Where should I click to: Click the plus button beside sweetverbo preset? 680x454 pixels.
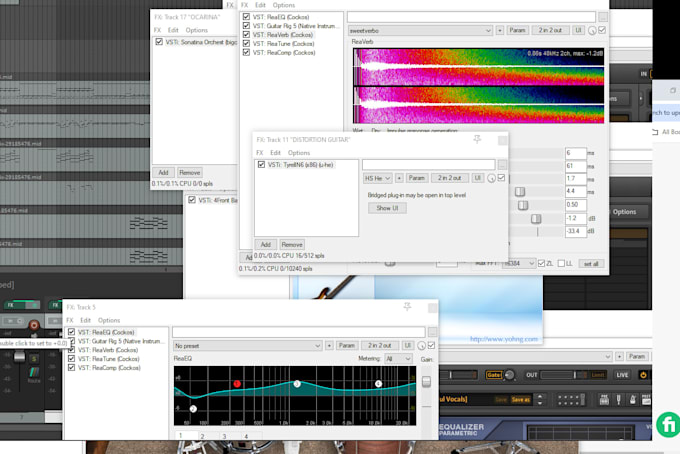[x=500, y=30]
